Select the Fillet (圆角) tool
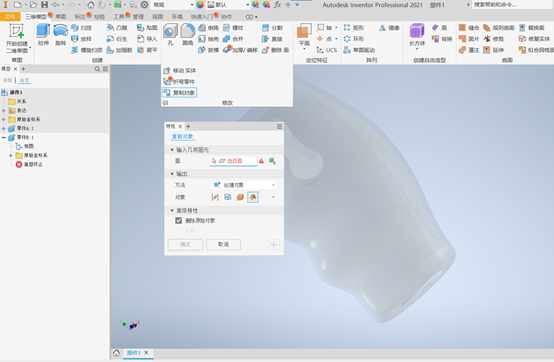This screenshot has width=554, height=362. tap(188, 35)
